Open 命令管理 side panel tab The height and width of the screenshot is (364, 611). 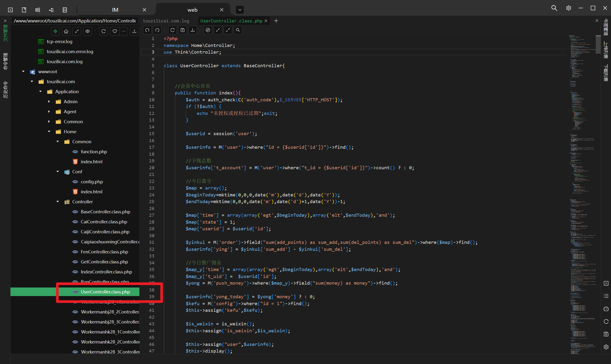5,61
